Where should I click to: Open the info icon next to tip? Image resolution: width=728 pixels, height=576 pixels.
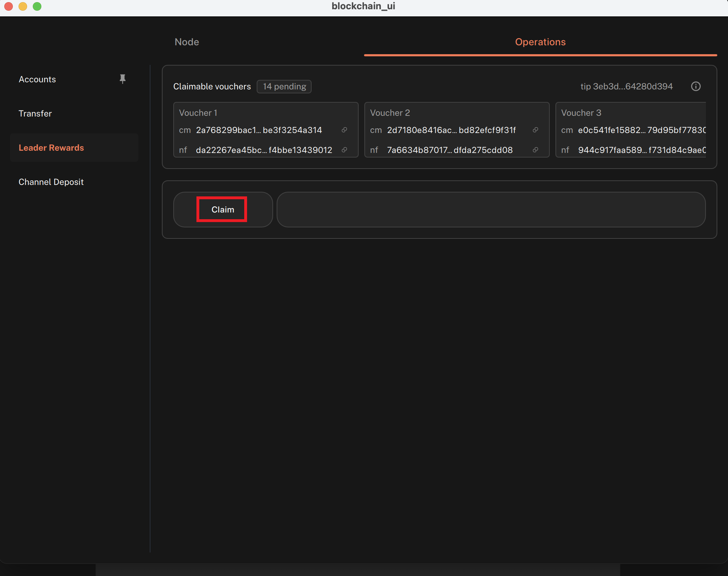pyautogui.click(x=696, y=87)
